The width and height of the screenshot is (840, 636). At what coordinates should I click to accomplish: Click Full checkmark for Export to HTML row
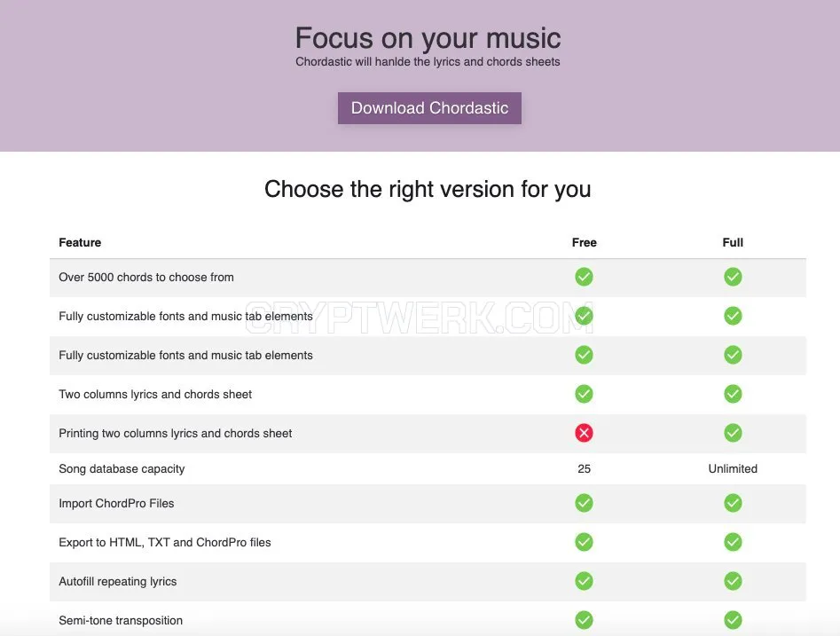coord(733,542)
